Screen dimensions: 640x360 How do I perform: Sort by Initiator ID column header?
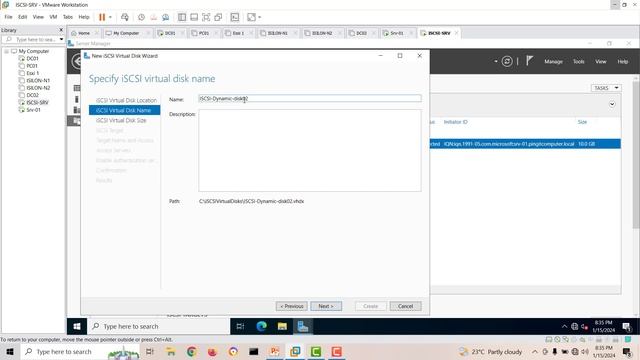click(x=456, y=122)
